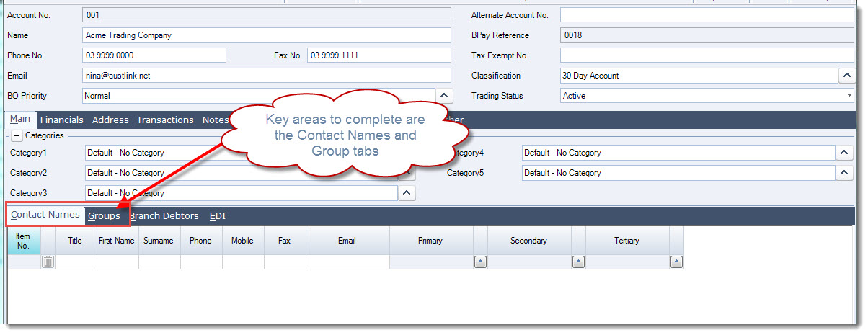Click the Item No. column header
Image resolution: width=868 pixels, height=335 pixels.
pyautogui.click(x=24, y=241)
